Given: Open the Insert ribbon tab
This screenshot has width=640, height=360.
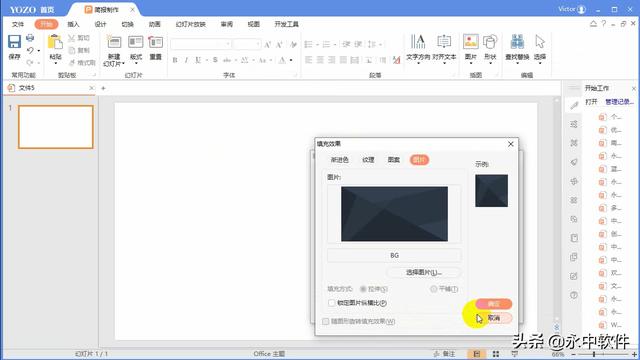Looking at the screenshot, I should click(x=73, y=24).
